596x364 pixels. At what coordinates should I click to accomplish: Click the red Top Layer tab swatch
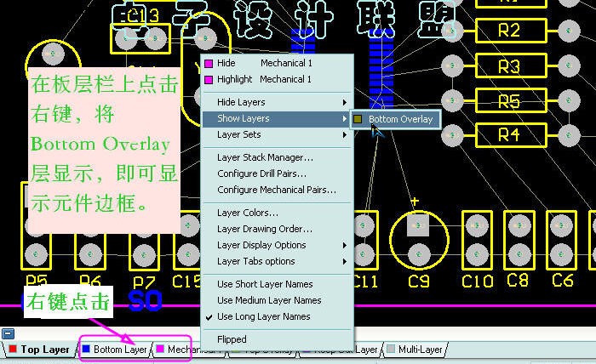click(13, 350)
